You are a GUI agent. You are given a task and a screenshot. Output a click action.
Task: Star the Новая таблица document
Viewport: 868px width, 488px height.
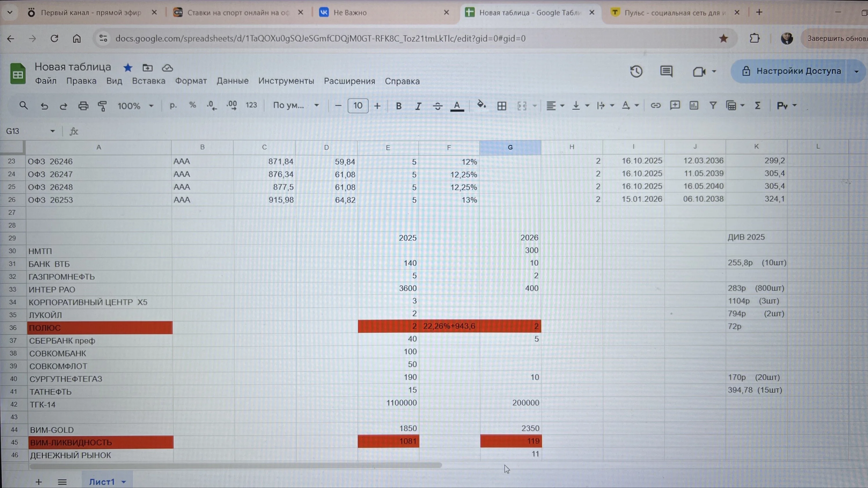click(128, 68)
